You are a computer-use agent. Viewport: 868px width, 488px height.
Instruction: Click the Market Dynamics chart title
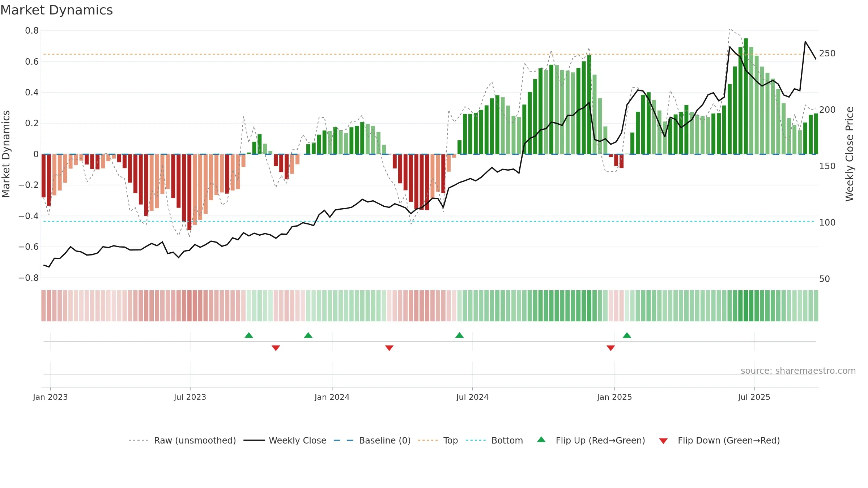(56, 10)
